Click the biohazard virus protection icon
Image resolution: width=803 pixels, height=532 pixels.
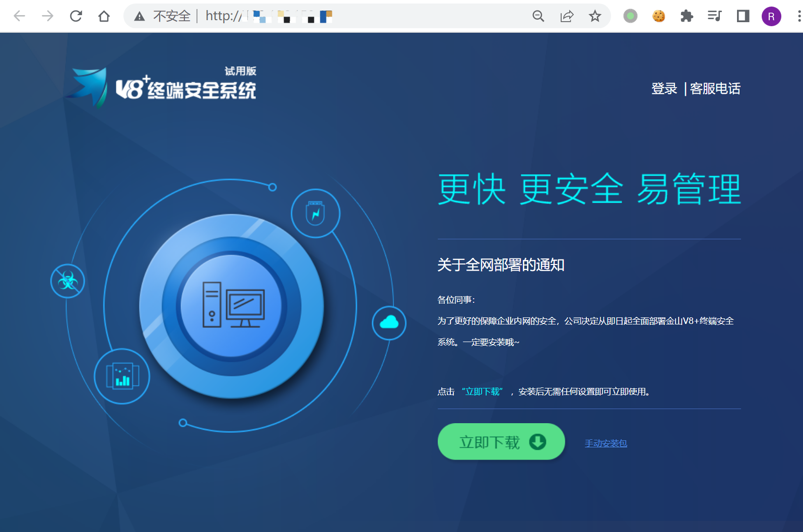[68, 281]
